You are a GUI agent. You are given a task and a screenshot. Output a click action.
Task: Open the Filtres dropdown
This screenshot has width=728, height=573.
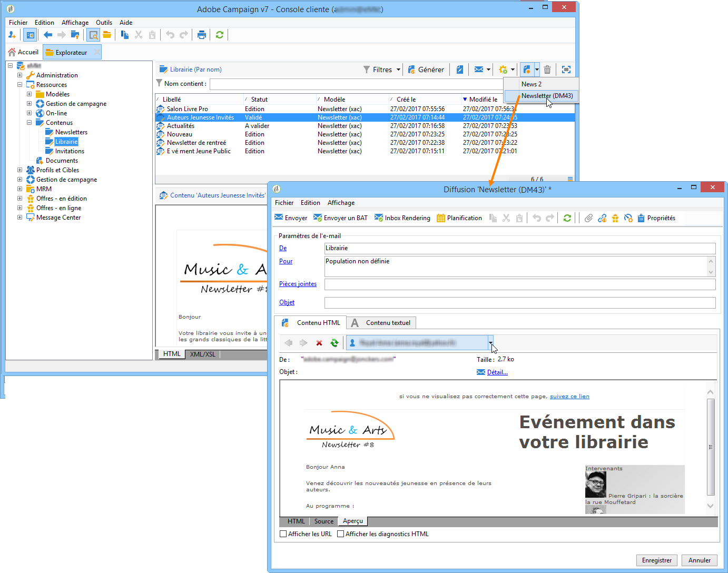click(382, 70)
